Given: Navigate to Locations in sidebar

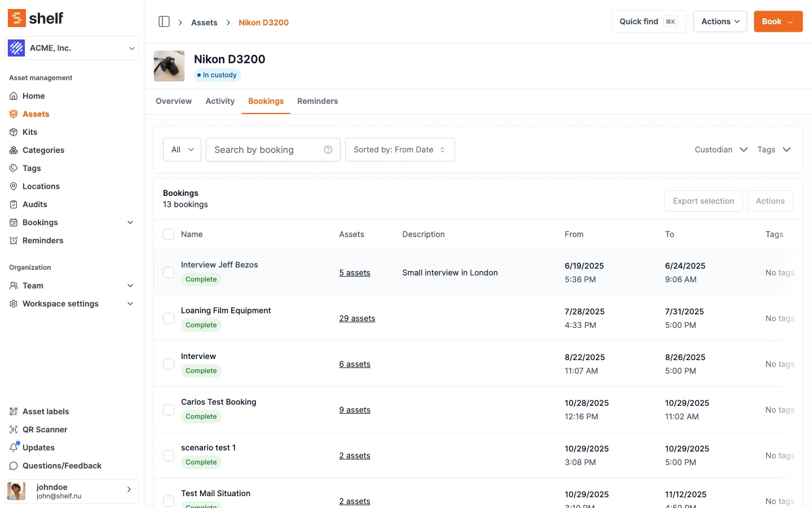Looking at the screenshot, I should pyautogui.click(x=41, y=186).
